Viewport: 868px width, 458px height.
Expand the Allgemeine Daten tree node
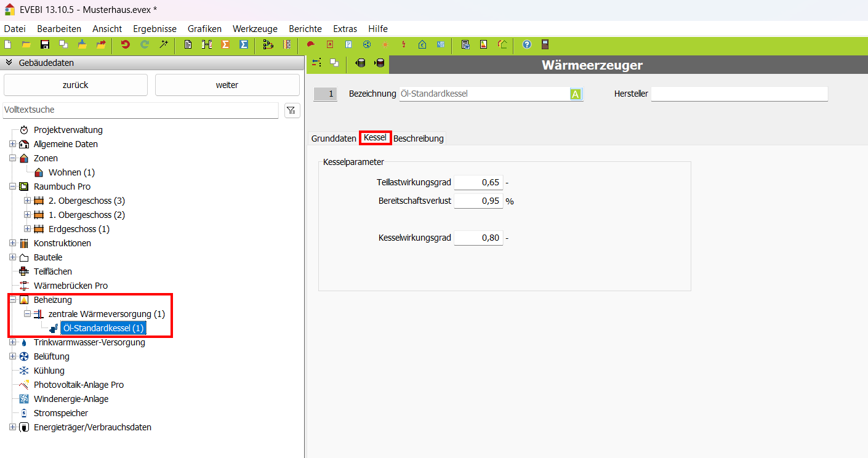[12, 144]
